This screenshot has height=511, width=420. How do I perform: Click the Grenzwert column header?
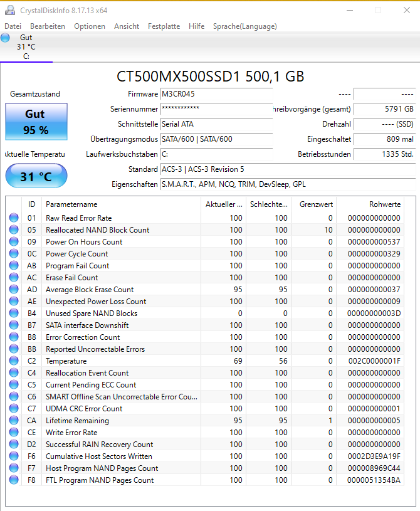pyautogui.click(x=314, y=204)
